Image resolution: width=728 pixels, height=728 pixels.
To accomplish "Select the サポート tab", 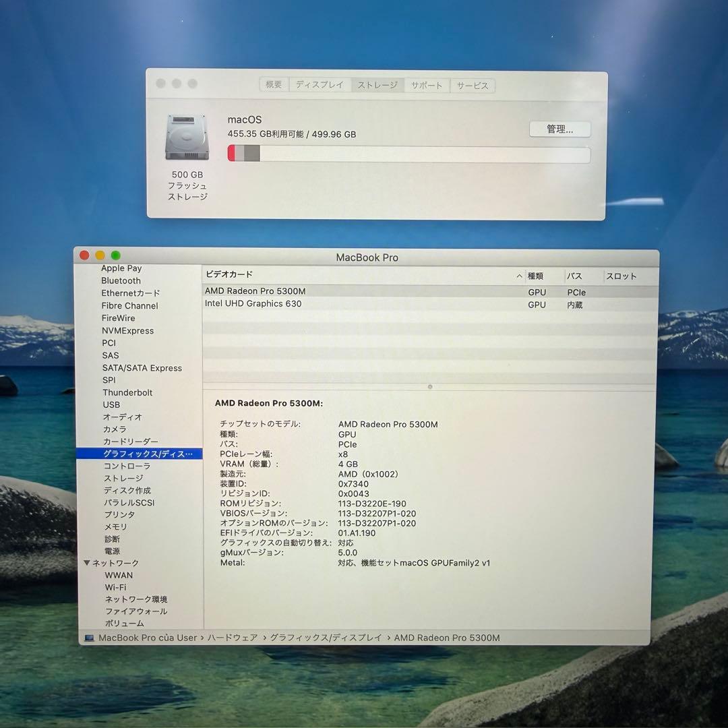I will point(426,85).
